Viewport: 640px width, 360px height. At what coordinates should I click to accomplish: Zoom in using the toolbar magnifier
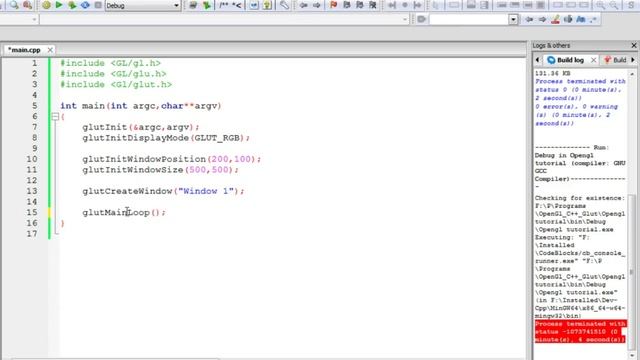[601, 5]
